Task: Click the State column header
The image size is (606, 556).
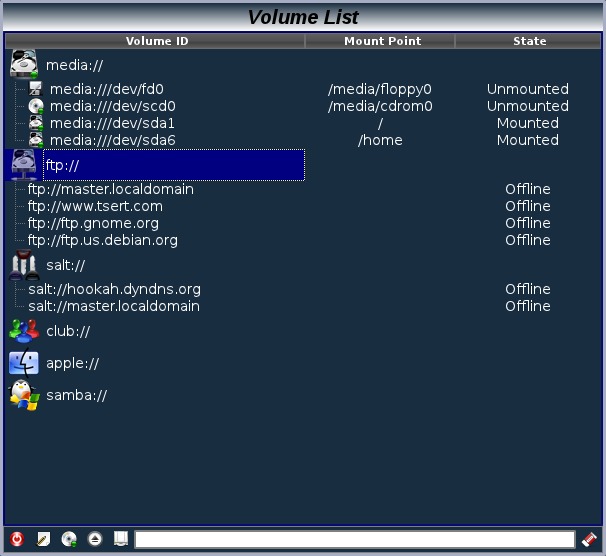Action: [x=529, y=41]
